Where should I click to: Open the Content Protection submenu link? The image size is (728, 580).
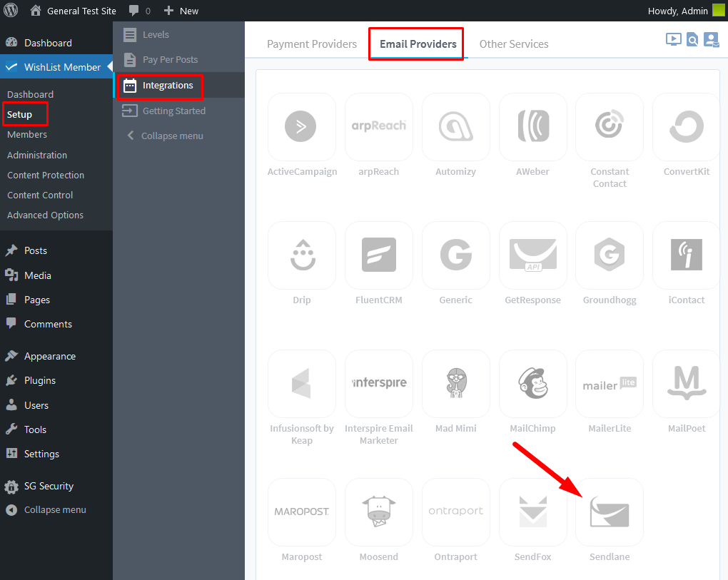click(46, 175)
